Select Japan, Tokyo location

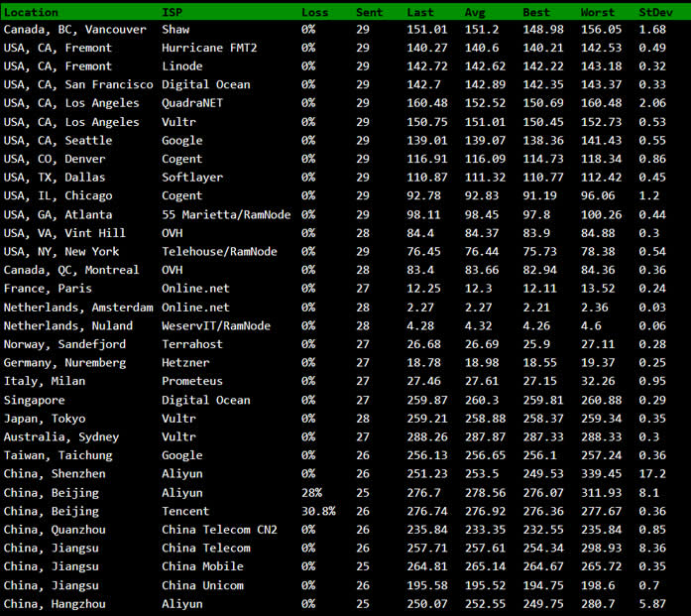tap(45, 419)
